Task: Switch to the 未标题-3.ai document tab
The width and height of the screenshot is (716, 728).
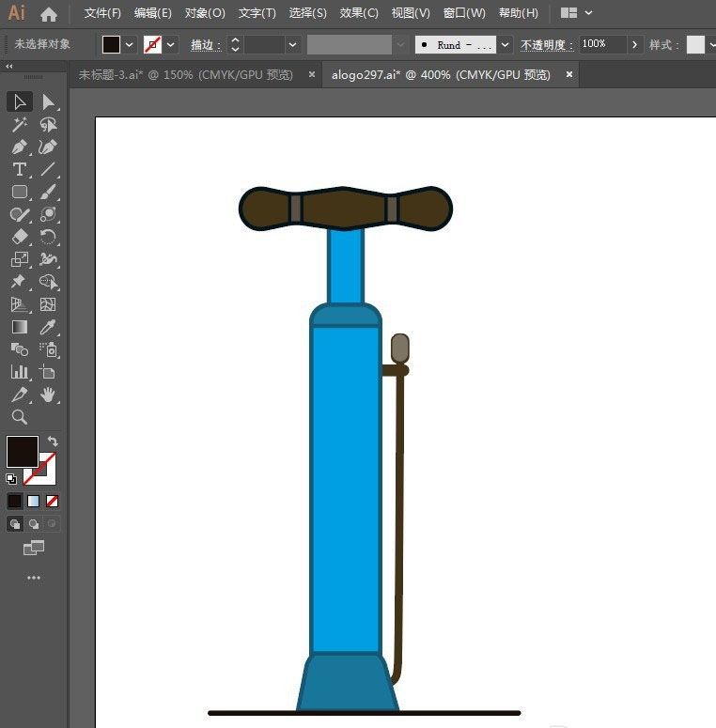Action: pyautogui.click(x=185, y=75)
